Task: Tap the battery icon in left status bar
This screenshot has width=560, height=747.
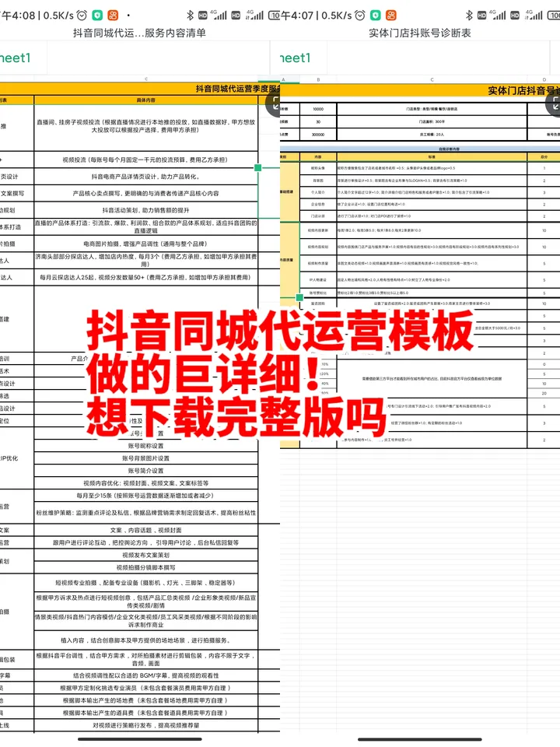Action: coord(275,16)
